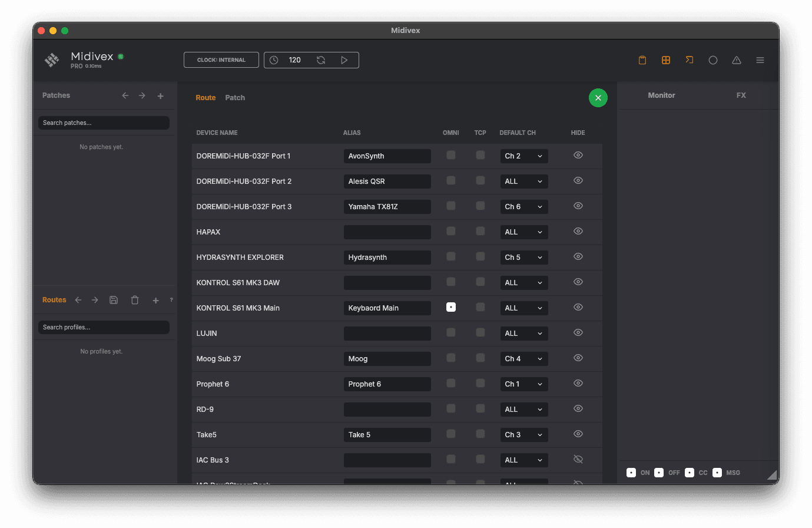Open the hamburger menu icon

(760, 60)
